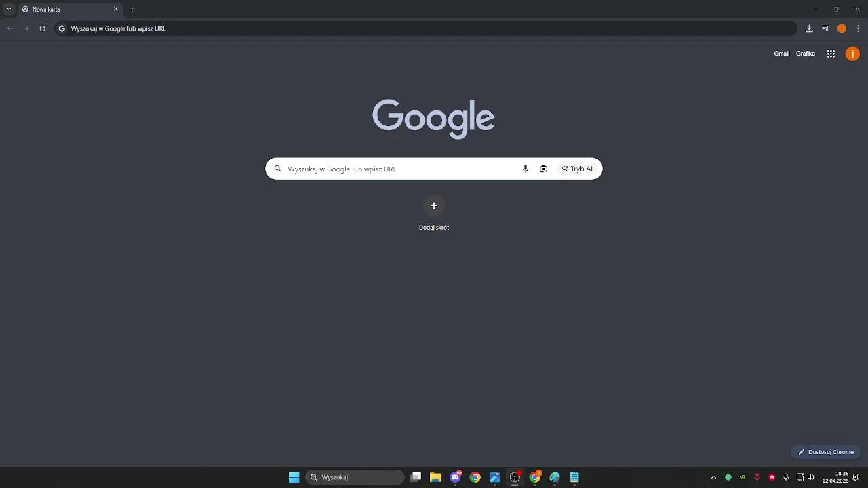Viewport: 868px width, 488px height.
Task: Click the browser back arrow
Action: [x=10, y=28]
